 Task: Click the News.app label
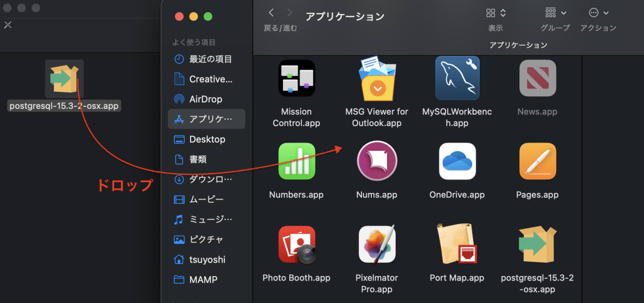click(x=537, y=112)
